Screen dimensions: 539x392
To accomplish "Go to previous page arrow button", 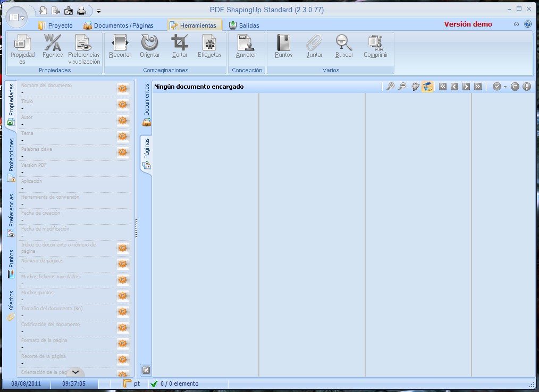I will 454,87.
